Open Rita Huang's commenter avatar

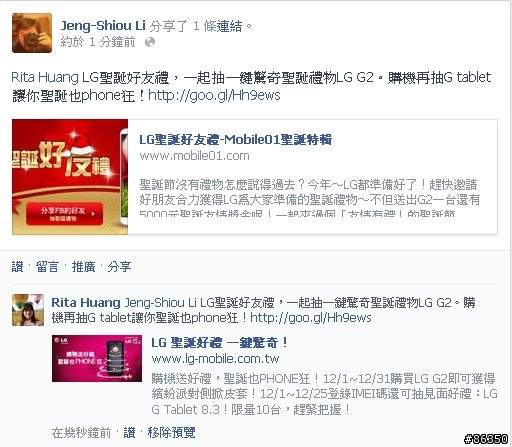(28, 310)
